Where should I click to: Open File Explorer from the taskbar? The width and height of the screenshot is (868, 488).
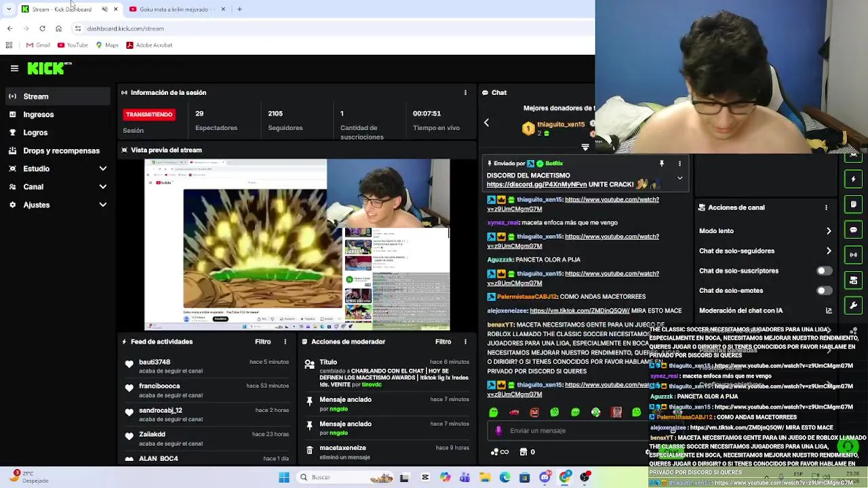(485, 477)
